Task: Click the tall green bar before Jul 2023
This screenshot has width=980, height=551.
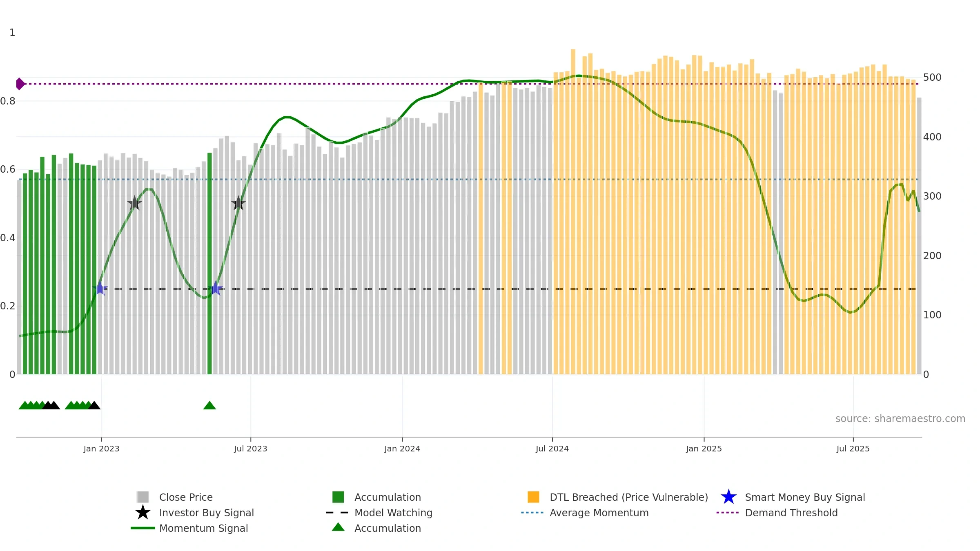Action: click(209, 264)
